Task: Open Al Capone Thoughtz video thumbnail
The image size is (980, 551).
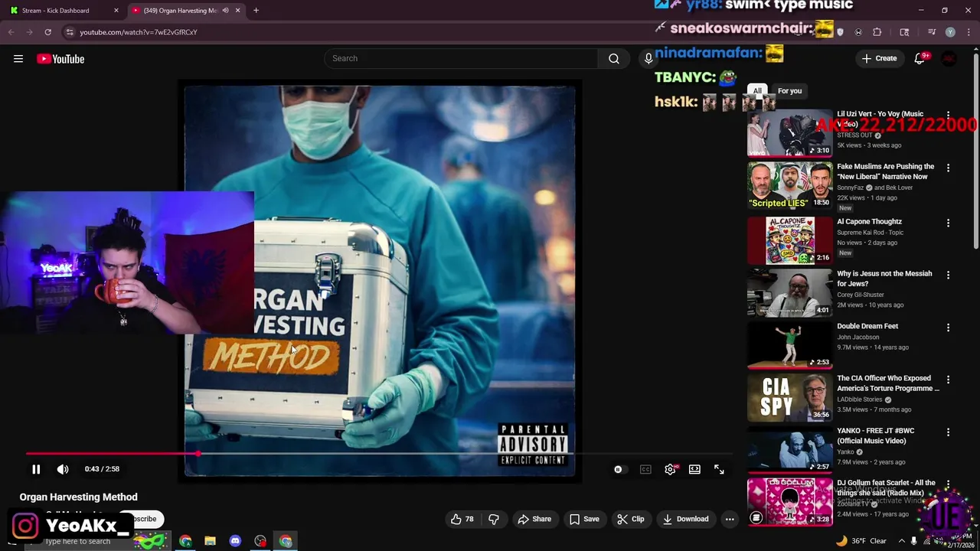Action: [789, 240]
